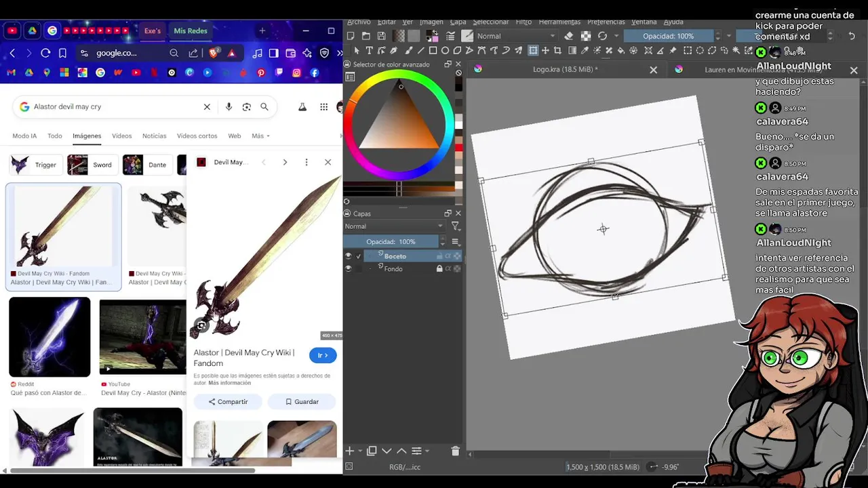Save the document with Krita's disk icon

click(x=382, y=36)
